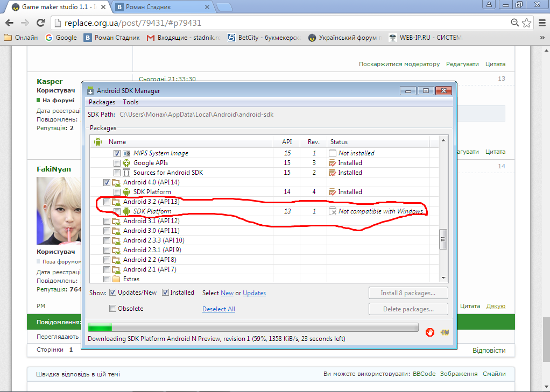
Task: Click the MIPS System Image row icon
Action: click(x=126, y=153)
